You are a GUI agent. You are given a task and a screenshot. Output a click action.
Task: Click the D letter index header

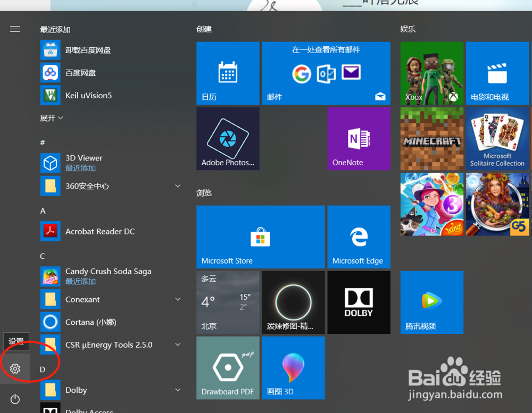click(x=43, y=369)
